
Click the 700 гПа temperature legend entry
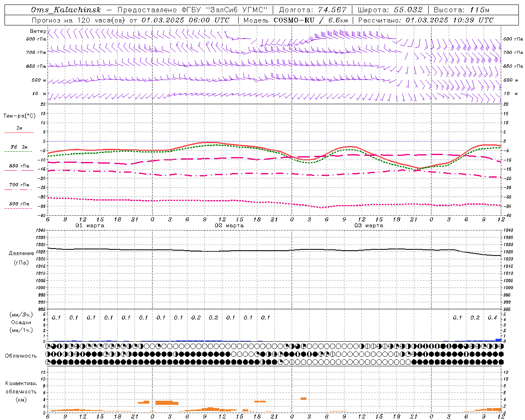click(19, 185)
